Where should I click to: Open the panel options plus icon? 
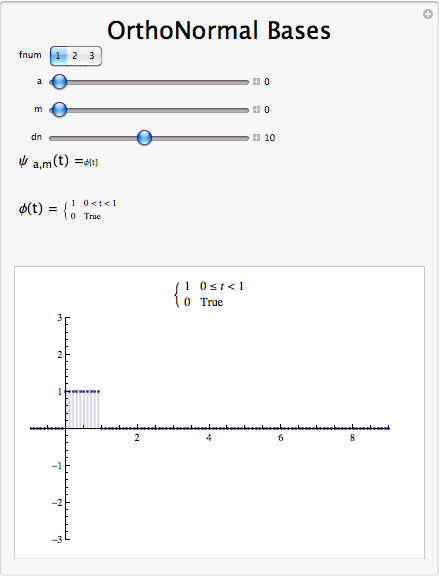tap(428, 14)
